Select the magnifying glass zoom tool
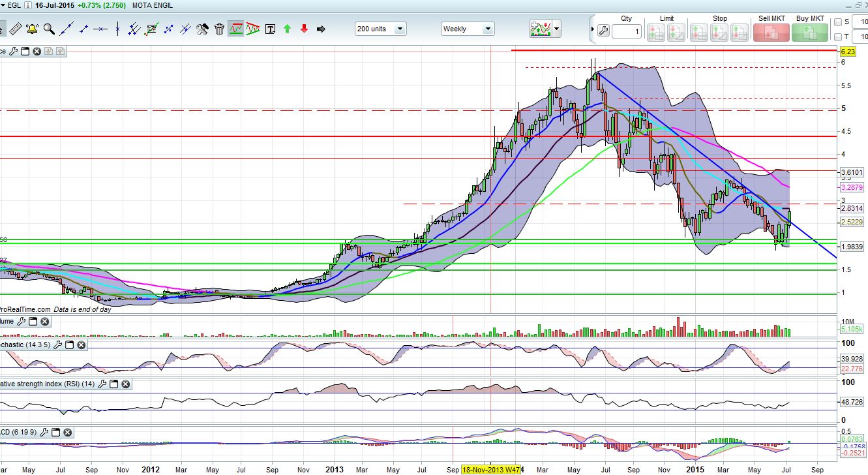 pos(49,29)
